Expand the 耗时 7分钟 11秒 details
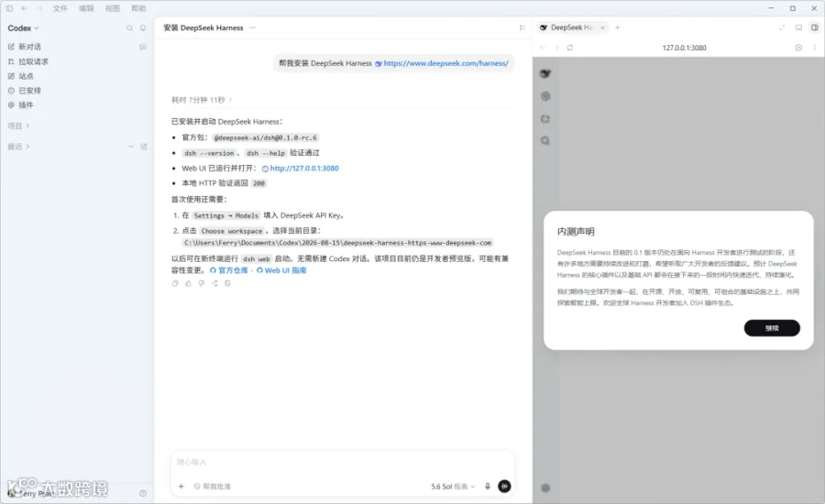The height and width of the screenshot is (504, 825). tap(202, 100)
